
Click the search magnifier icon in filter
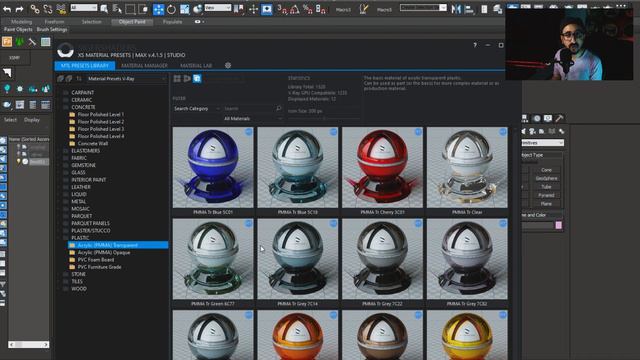[279, 108]
